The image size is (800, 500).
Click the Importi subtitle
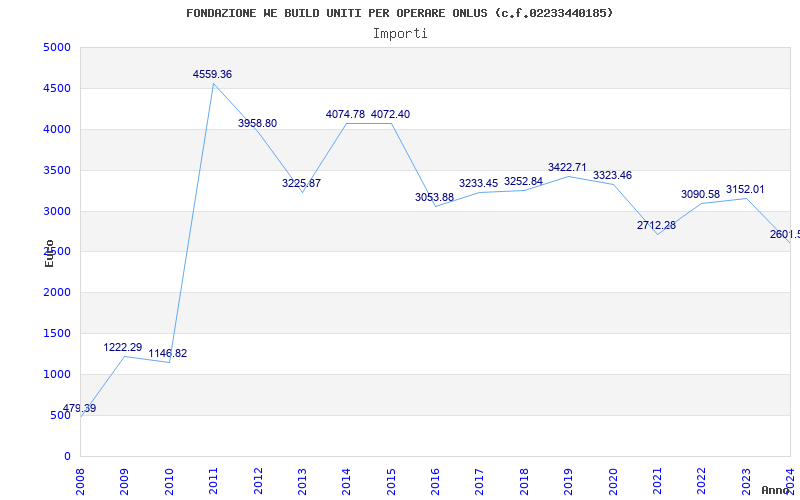click(400, 34)
